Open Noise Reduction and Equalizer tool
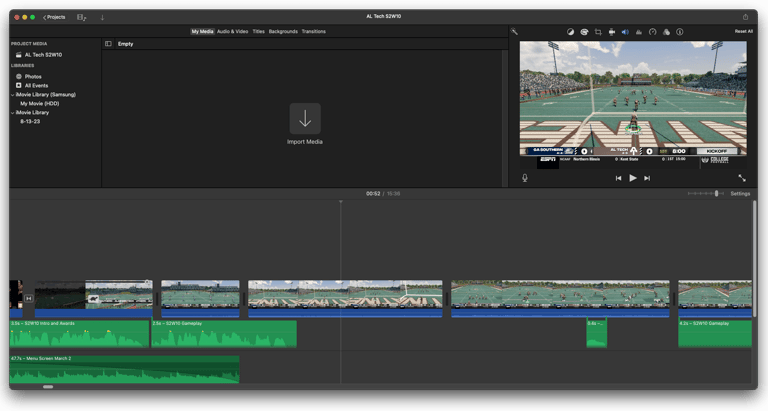Viewport: 768px width, 411px height. pyautogui.click(x=639, y=32)
